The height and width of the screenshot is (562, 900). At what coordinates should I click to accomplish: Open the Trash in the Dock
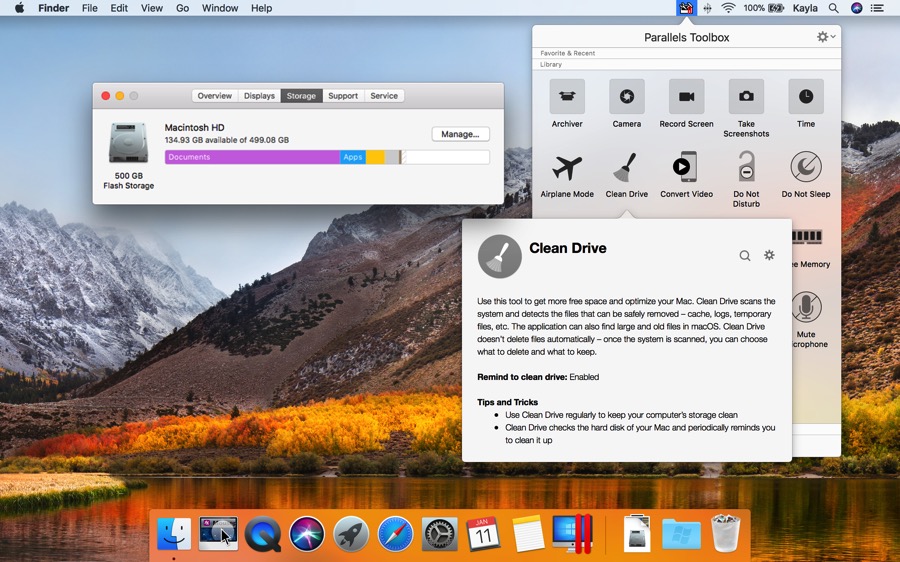726,534
